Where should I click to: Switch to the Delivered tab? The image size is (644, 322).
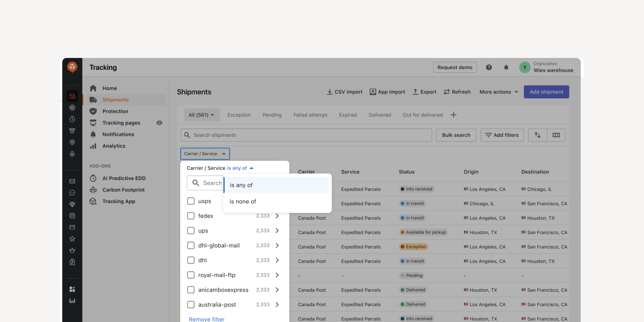[380, 115]
